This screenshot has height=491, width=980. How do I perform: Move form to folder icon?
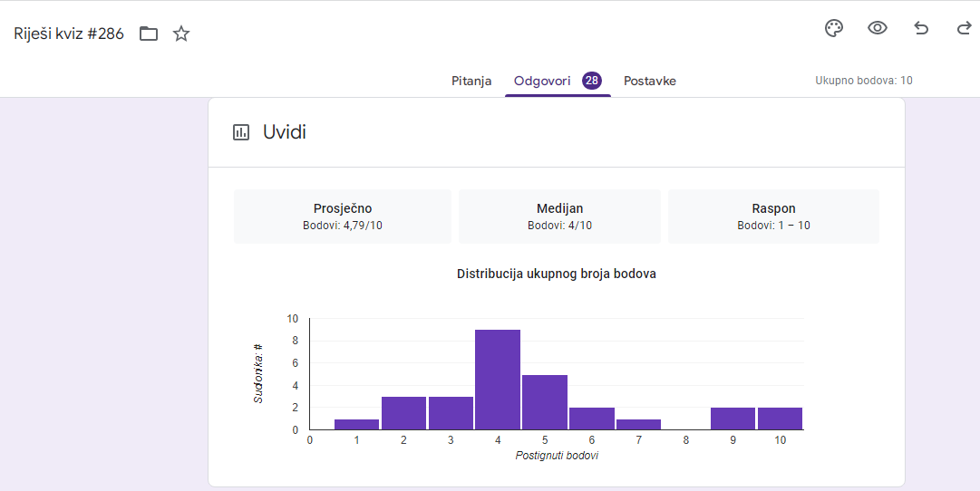click(148, 34)
